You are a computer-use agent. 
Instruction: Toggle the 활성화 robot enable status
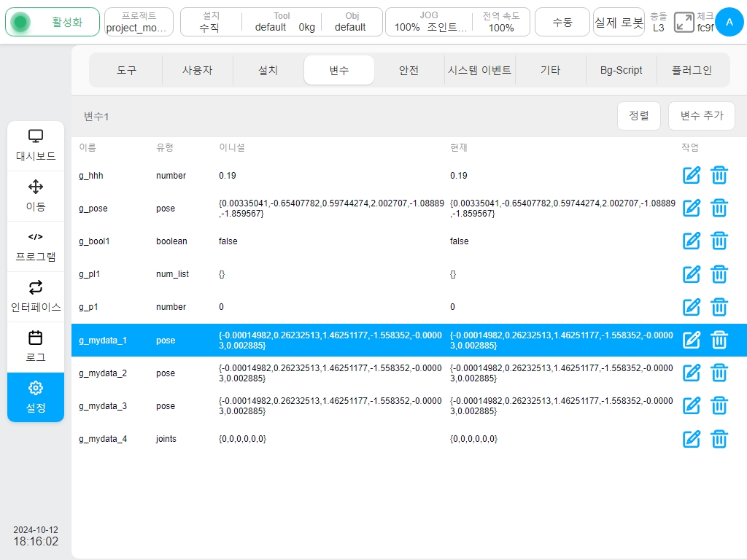pos(53,22)
